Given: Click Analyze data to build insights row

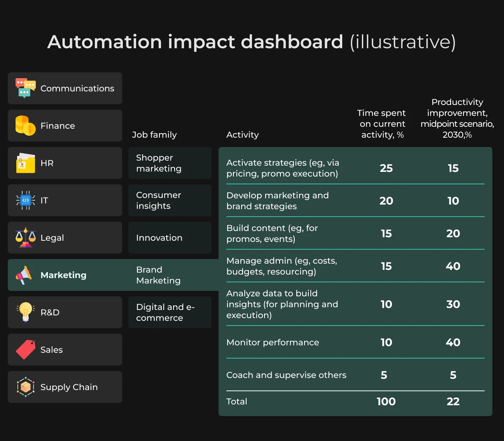Looking at the screenshot, I should 355,304.
